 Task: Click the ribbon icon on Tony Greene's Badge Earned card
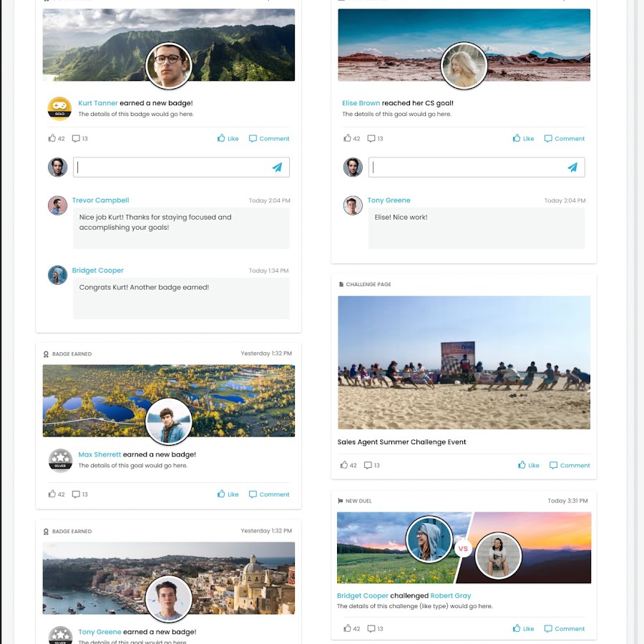click(46, 532)
